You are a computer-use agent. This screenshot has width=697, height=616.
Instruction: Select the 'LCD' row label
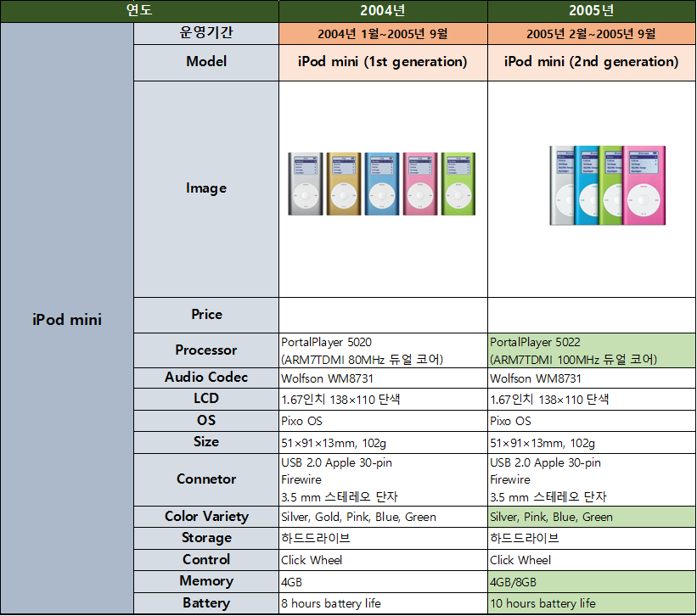[206, 400]
